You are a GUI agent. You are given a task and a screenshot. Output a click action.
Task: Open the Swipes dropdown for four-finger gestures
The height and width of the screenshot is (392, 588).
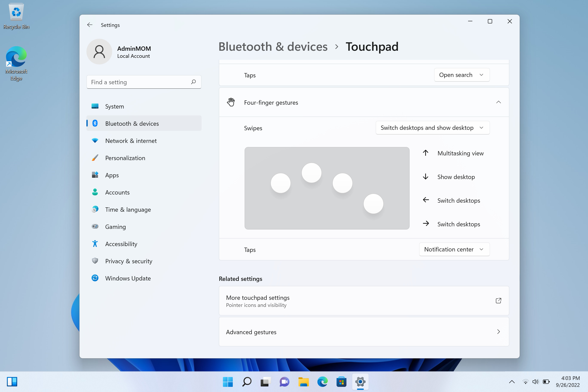click(x=432, y=128)
